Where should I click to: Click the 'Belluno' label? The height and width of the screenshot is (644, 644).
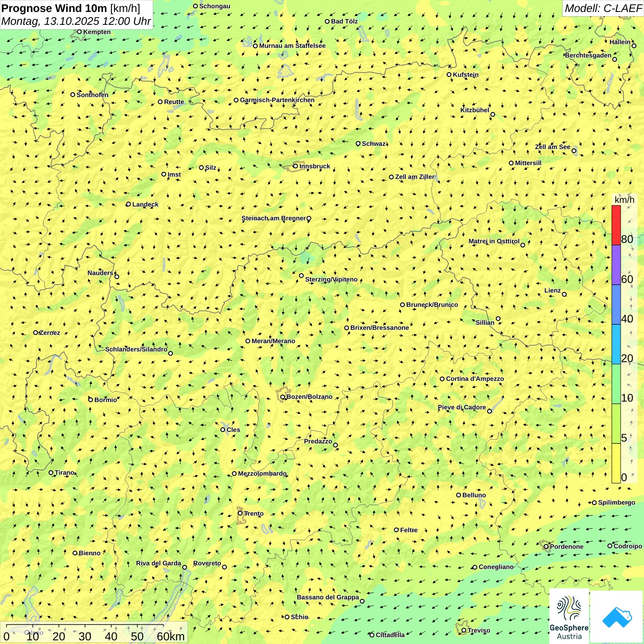(x=474, y=495)
